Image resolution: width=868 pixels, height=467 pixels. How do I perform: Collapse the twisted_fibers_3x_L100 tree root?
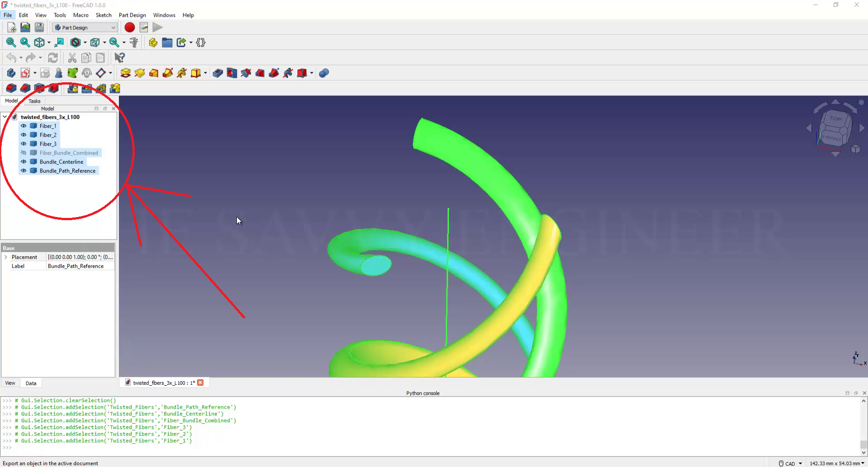pos(5,117)
